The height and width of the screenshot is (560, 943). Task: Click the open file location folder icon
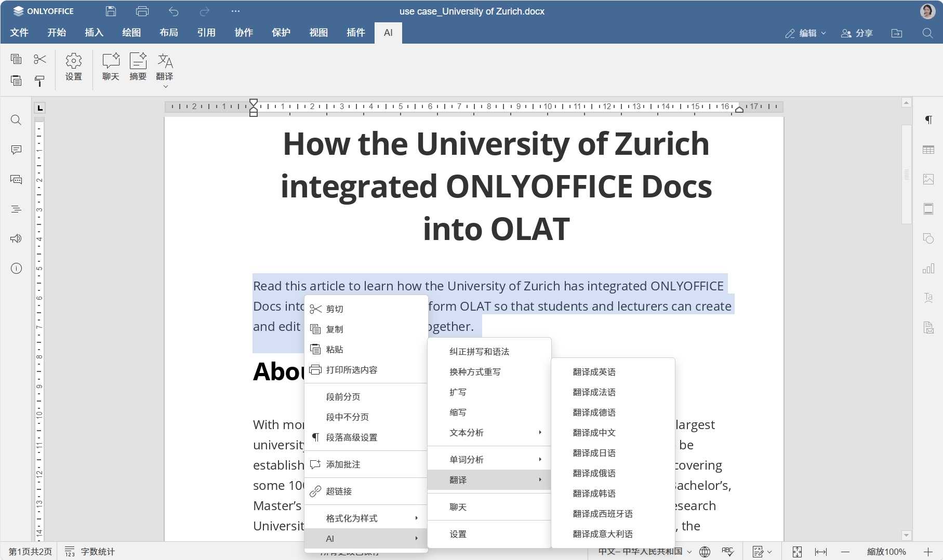[897, 33]
